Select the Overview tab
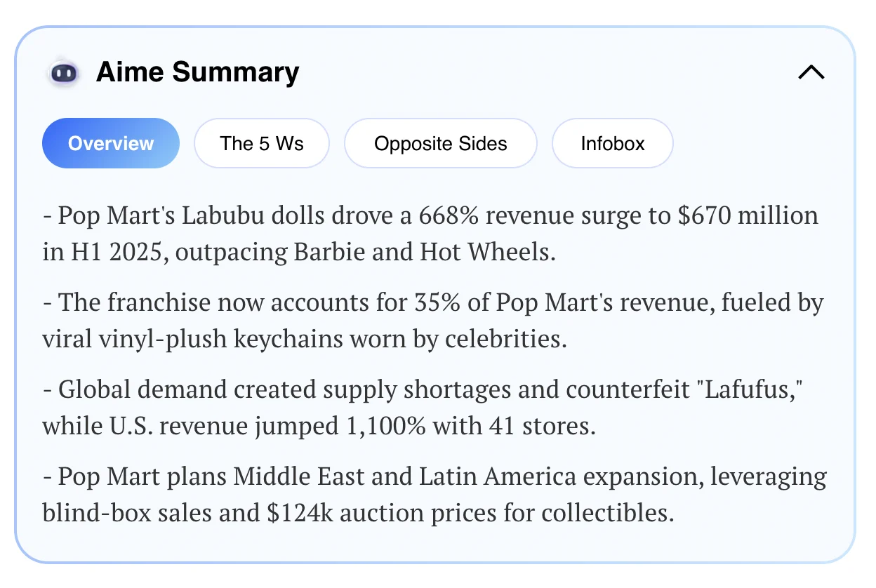The width and height of the screenshot is (876, 588). pyautogui.click(x=111, y=144)
